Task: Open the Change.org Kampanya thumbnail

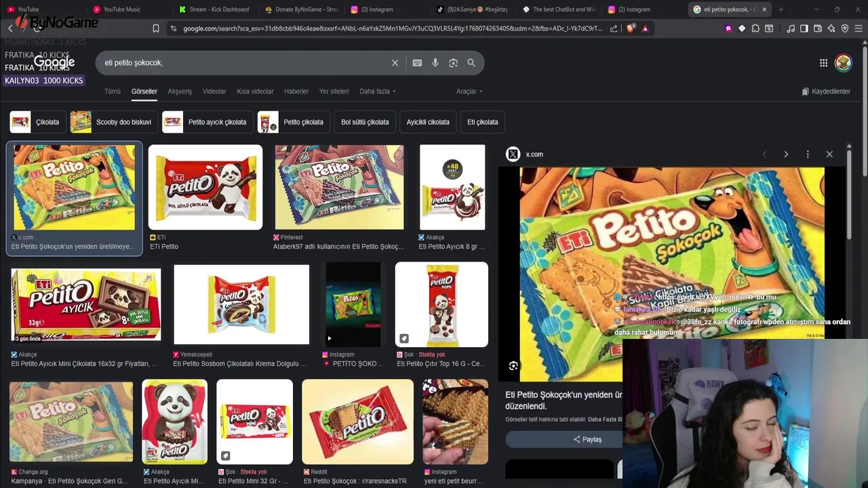Action: click(x=71, y=422)
